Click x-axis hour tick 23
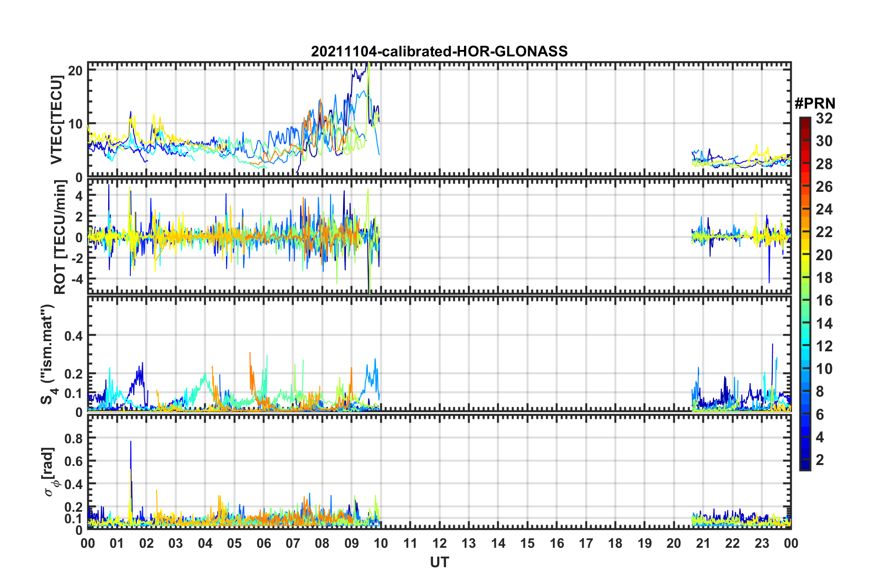Image resolution: width=879 pixels, height=588 pixels. pos(762,543)
